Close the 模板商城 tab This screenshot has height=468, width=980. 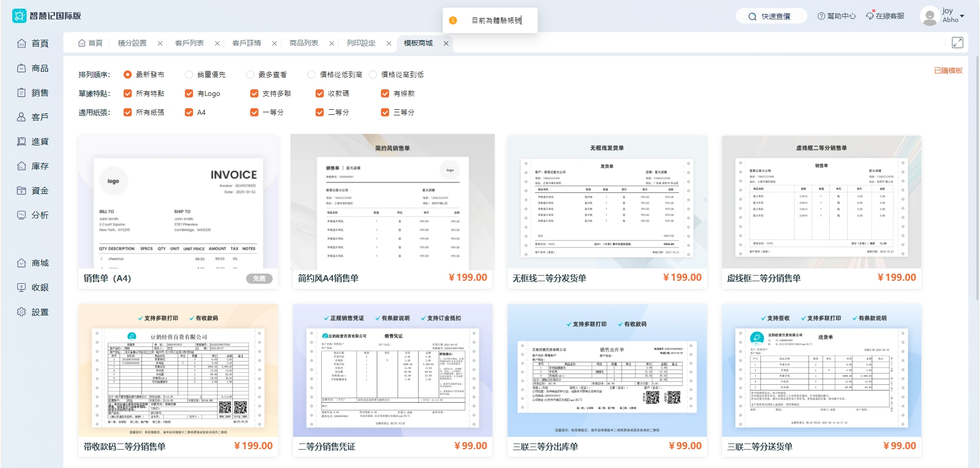pos(446,43)
